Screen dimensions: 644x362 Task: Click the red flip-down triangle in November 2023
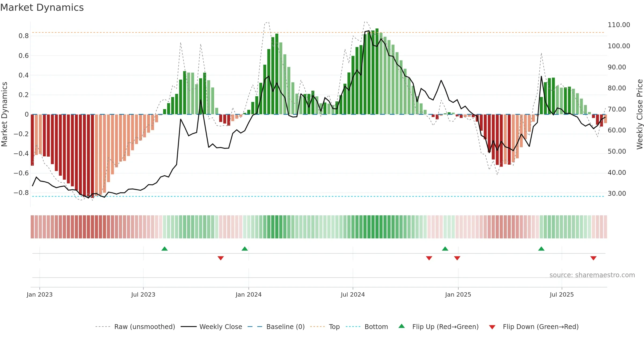click(221, 258)
